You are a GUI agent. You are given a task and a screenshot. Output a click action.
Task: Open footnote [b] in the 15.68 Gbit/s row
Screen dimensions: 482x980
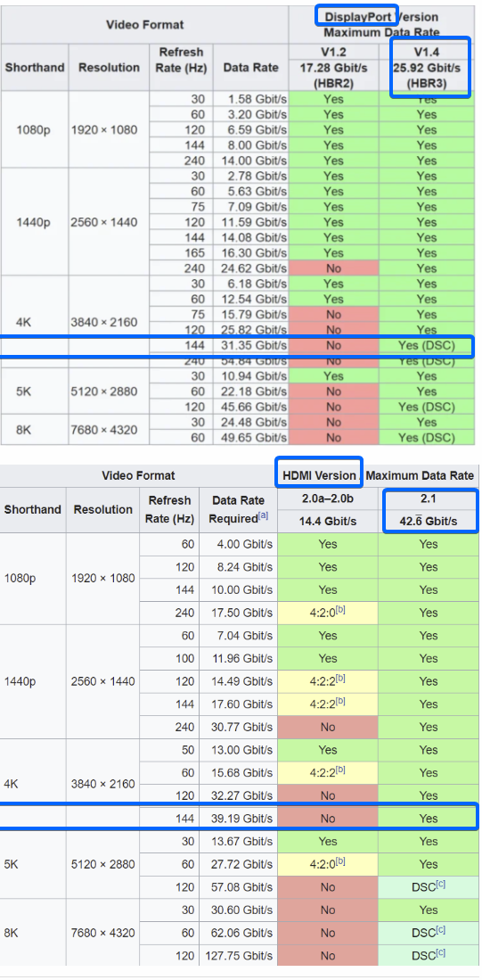coord(340,770)
